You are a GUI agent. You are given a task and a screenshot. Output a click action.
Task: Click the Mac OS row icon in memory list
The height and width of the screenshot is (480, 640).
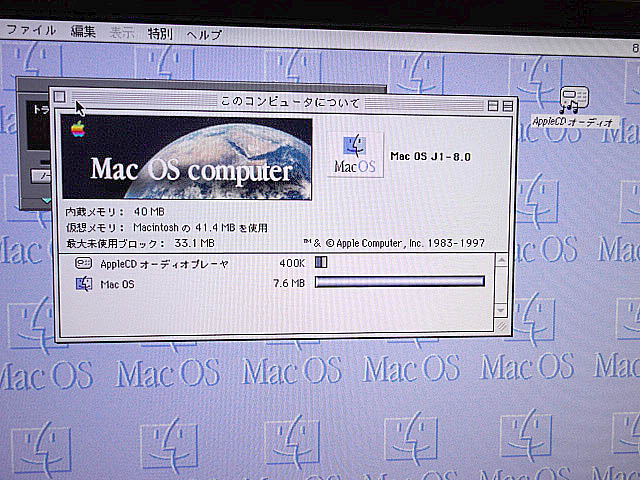click(x=84, y=284)
